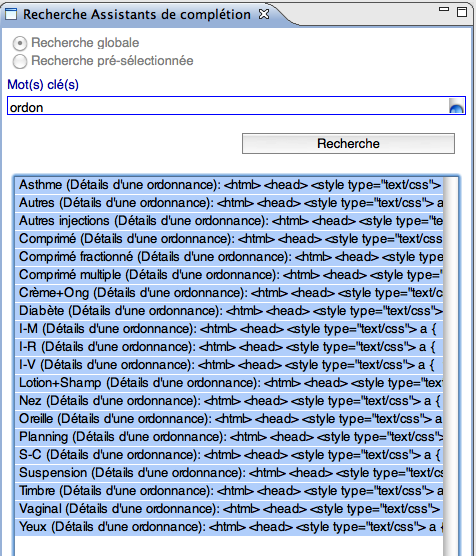Screen dimensions: 476x556
Task: Choose the Planning result entry
Action: tap(229, 437)
